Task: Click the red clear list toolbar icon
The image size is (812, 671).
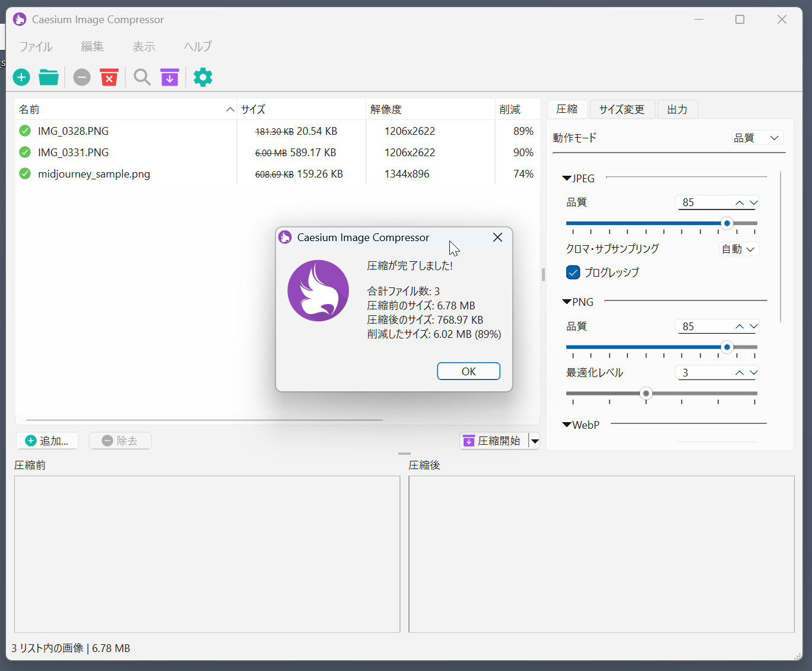Action: (x=109, y=77)
